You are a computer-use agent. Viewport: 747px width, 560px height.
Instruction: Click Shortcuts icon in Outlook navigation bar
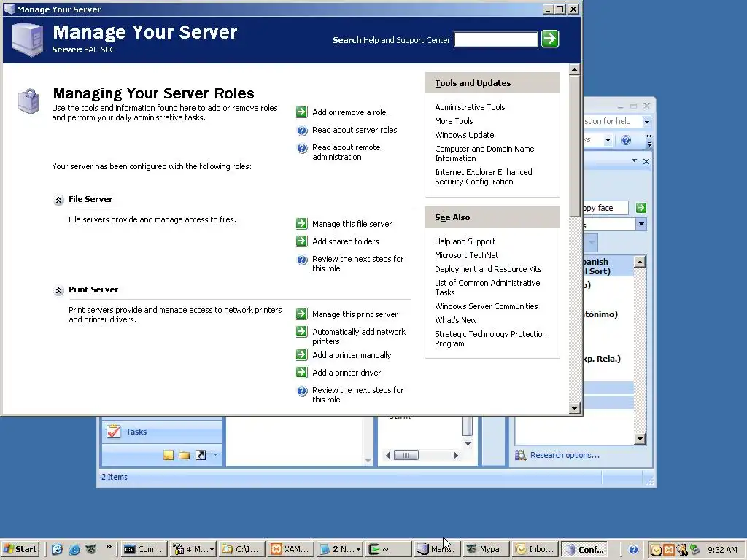tap(201, 455)
